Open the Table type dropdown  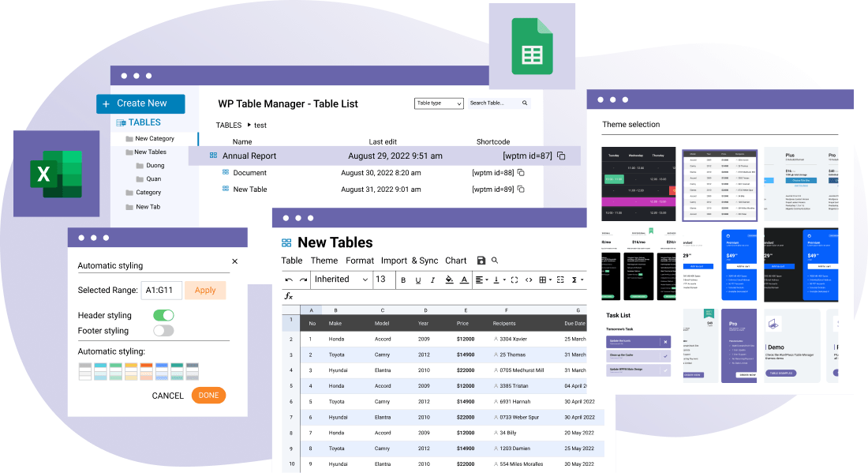439,103
